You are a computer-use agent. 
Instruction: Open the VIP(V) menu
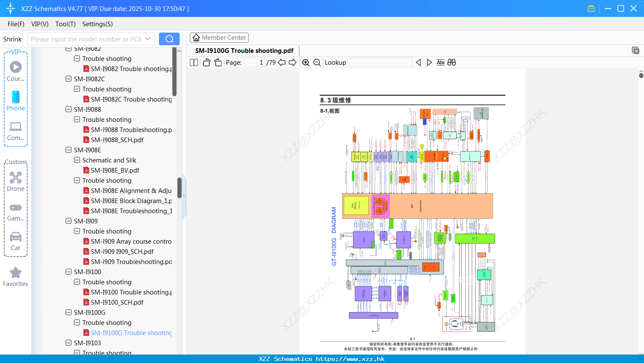40,24
